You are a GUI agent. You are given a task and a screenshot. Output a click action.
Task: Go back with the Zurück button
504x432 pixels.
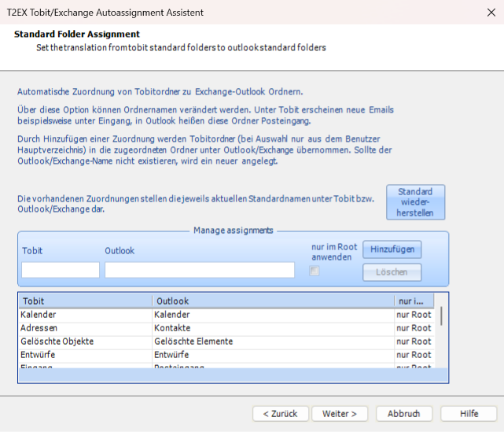(x=280, y=414)
